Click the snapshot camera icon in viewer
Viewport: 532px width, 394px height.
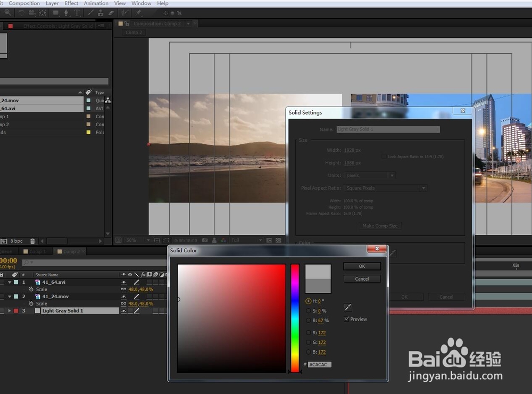click(x=205, y=240)
